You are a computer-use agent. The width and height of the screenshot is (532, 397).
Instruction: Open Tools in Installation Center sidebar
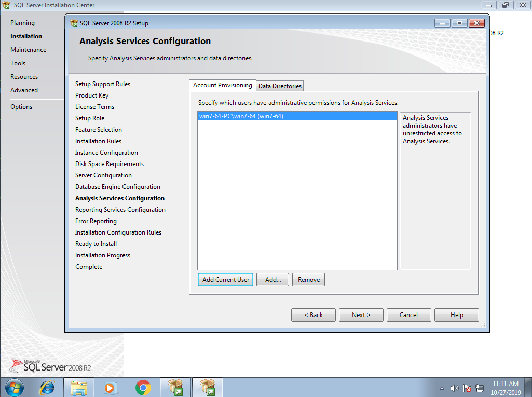(x=18, y=63)
